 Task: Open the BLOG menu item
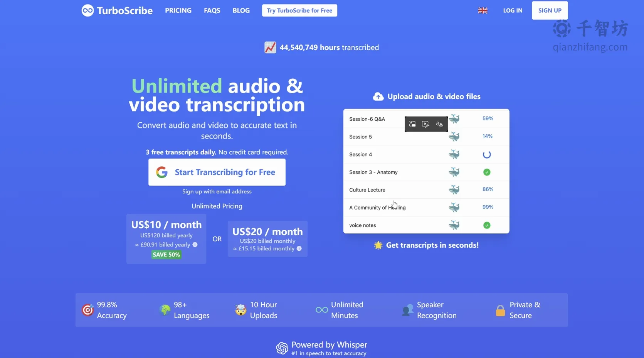[x=241, y=10]
